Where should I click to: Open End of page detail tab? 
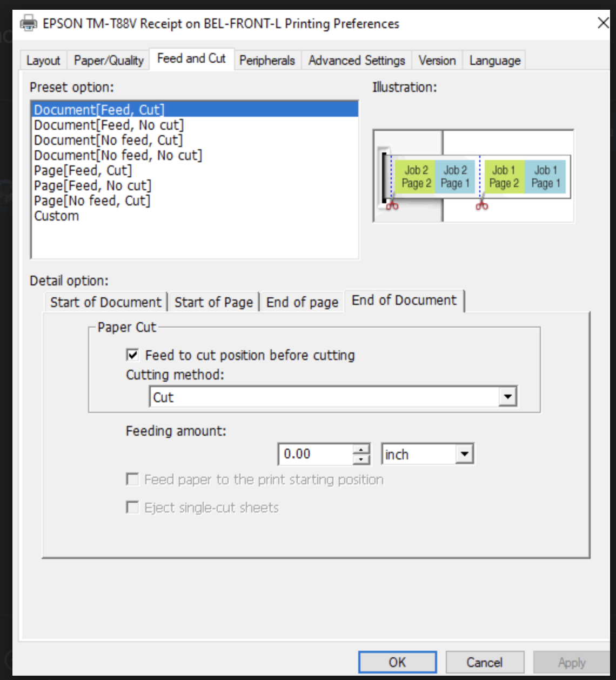pyautogui.click(x=302, y=302)
